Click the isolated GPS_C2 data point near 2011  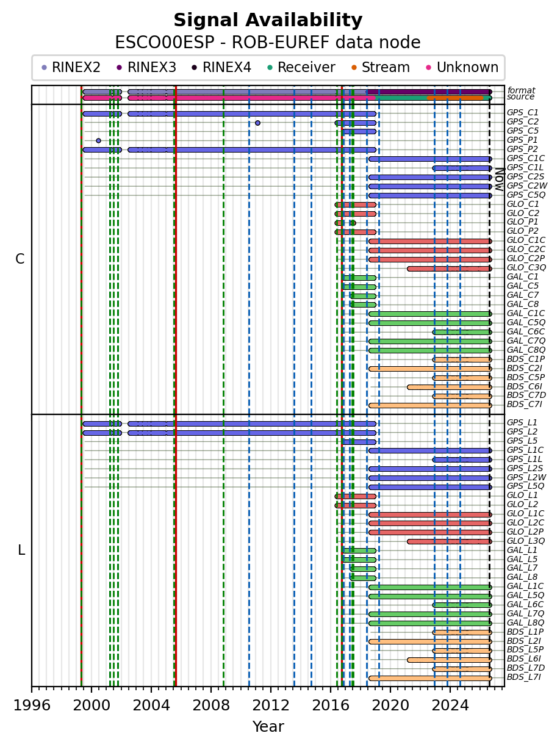tap(257, 123)
